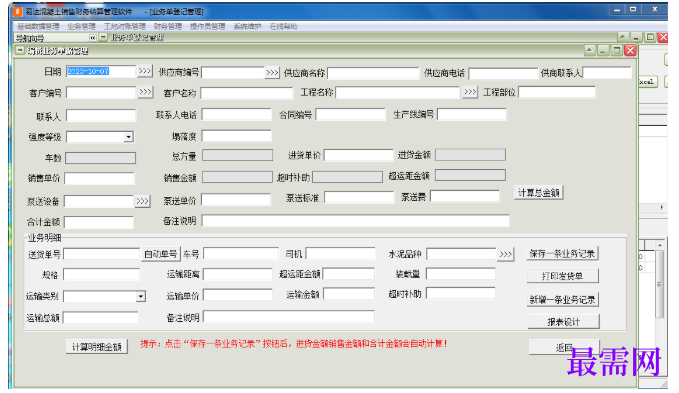Click the 供应商名称 input field
This screenshot has height=393, width=679.
[x=373, y=73]
